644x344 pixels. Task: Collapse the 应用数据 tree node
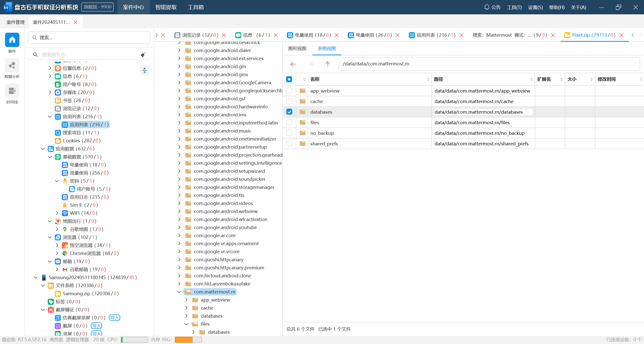point(43,149)
